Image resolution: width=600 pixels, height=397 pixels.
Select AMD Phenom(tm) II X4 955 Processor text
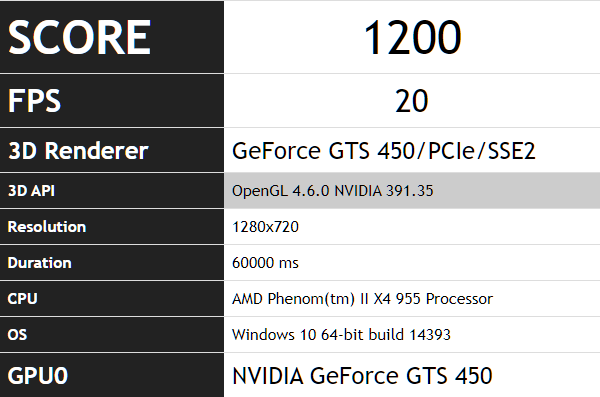pos(362,299)
